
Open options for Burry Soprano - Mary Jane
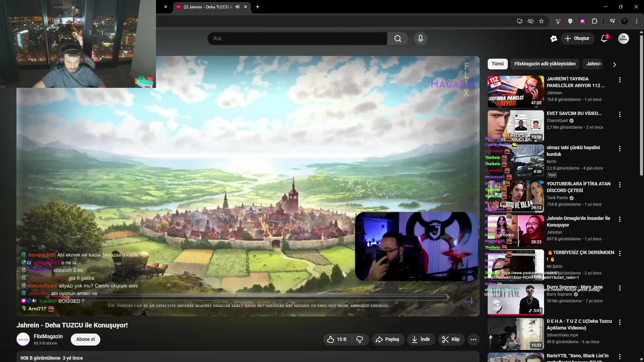tap(620, 288)
